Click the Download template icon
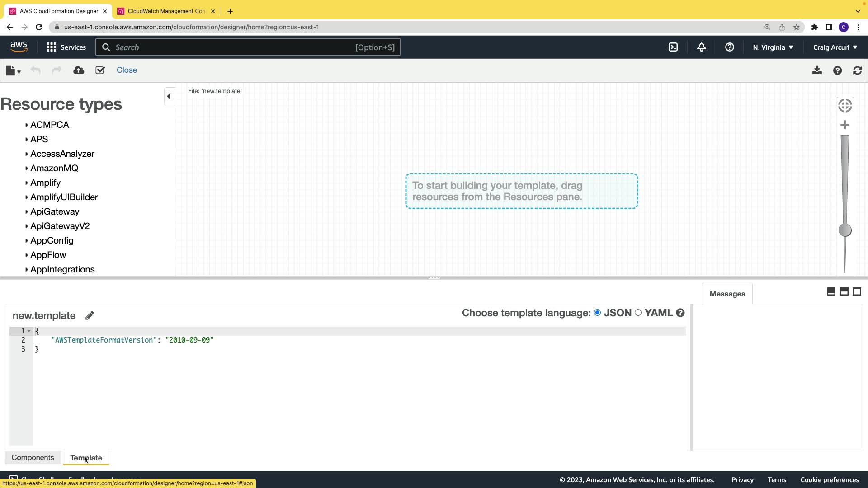 point(817,70)
